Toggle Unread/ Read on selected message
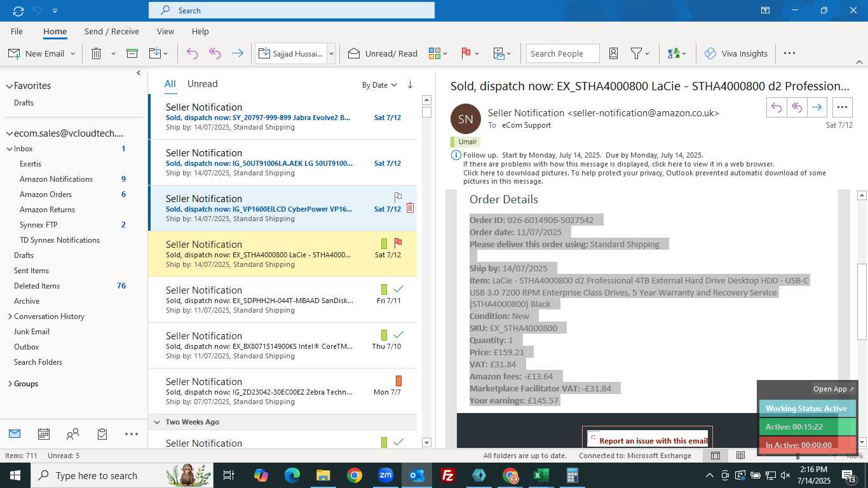 pyautogui.click(x=383, y=53)
